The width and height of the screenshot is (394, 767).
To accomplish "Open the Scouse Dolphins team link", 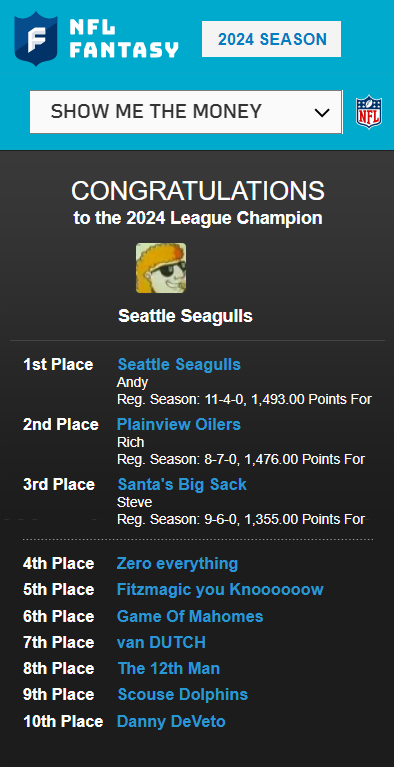I will point(183,695).
